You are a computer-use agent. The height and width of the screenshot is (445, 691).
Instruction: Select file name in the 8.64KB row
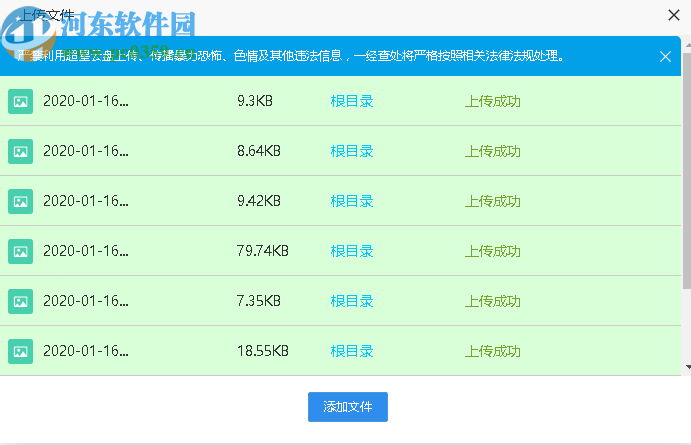86,151
